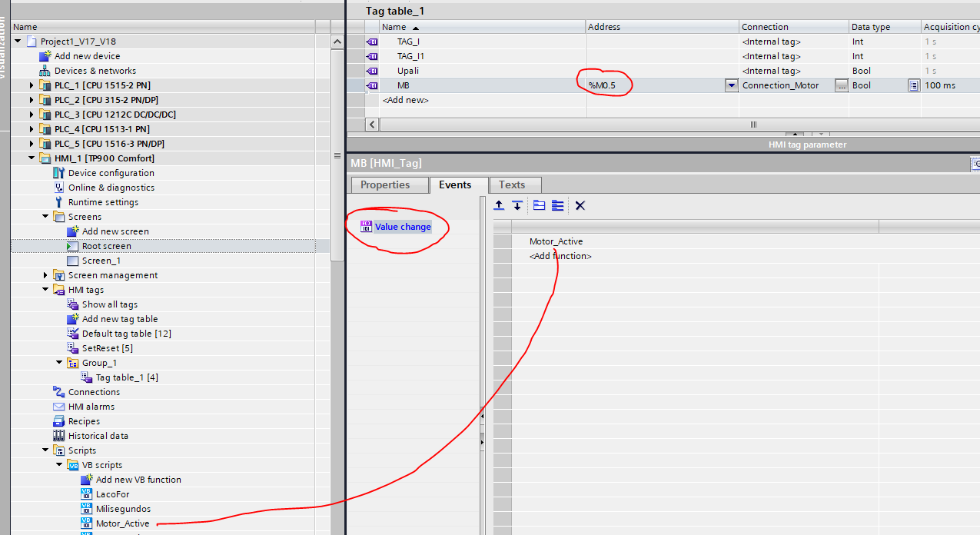The image size is (980, 535).
Task: Click the Add new screen icon
Action: (x=73, y=231)
